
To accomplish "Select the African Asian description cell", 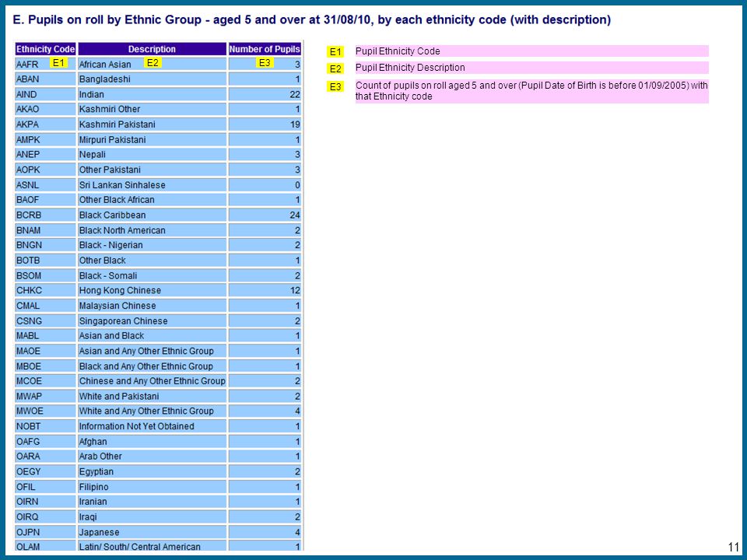I will click(x=152, y=65).
